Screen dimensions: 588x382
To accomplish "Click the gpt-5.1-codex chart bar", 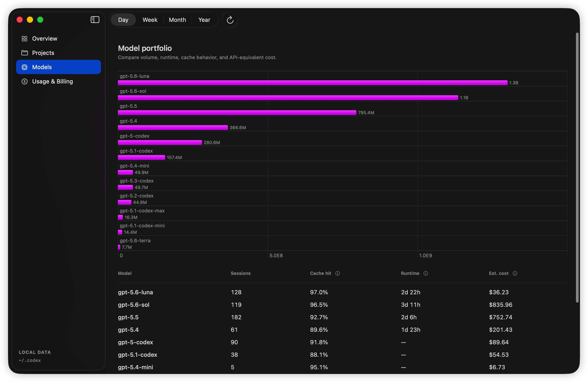I will [141, 158].
